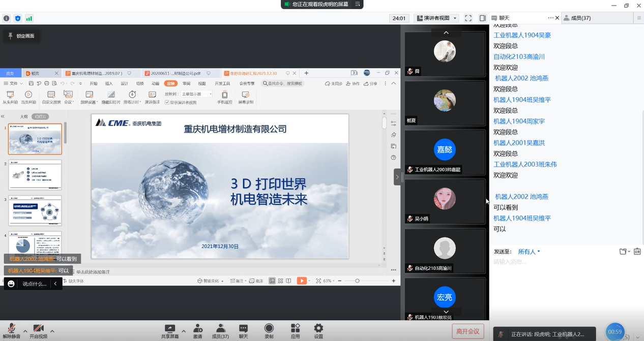The image size is (644, 341).
Task: Turn on camera with 开启视频
Action: 38,331
